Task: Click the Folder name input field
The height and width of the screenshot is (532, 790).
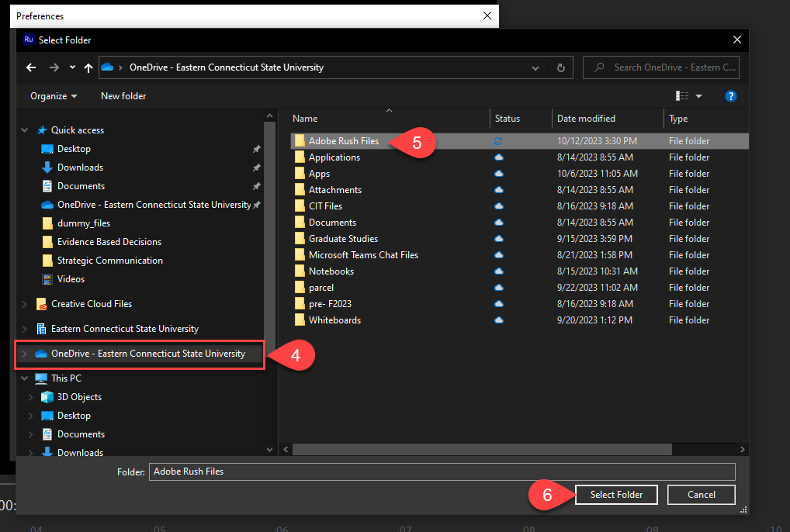Action: pos(442,472)
